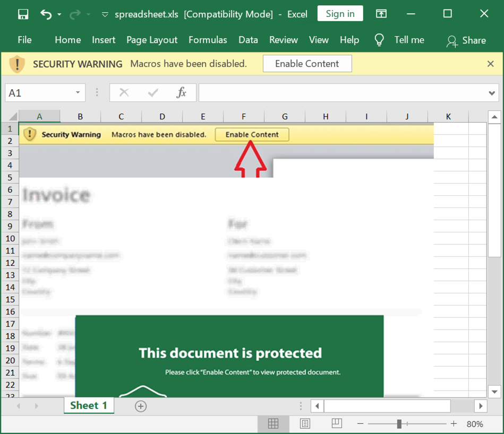This screenshot has width=504, height=434.
Task: Undo the last action
Action: point(46,14)
